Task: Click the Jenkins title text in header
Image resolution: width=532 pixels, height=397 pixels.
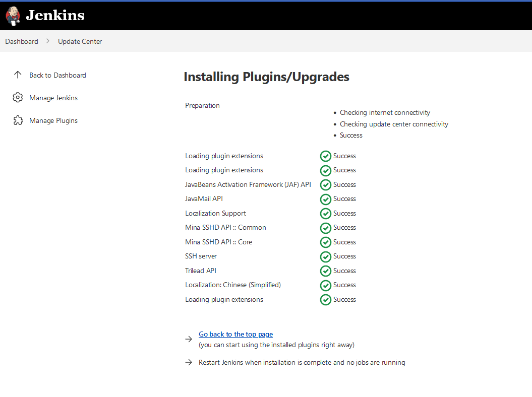Action: coord(55,15)
